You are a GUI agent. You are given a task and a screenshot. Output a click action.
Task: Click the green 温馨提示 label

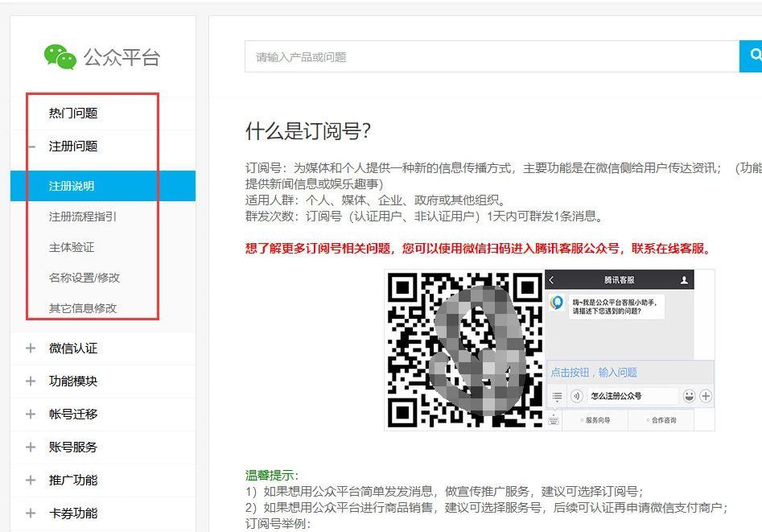click(272, 476)
